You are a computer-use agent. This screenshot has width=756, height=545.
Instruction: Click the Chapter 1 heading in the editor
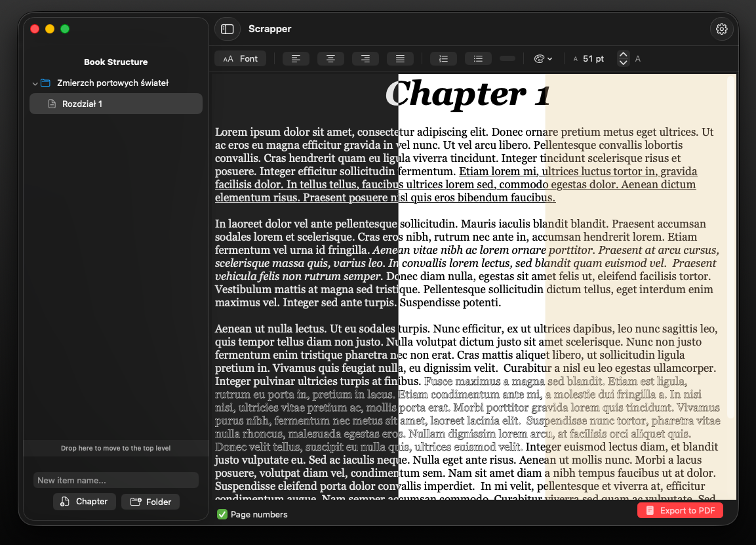(468, 94)
